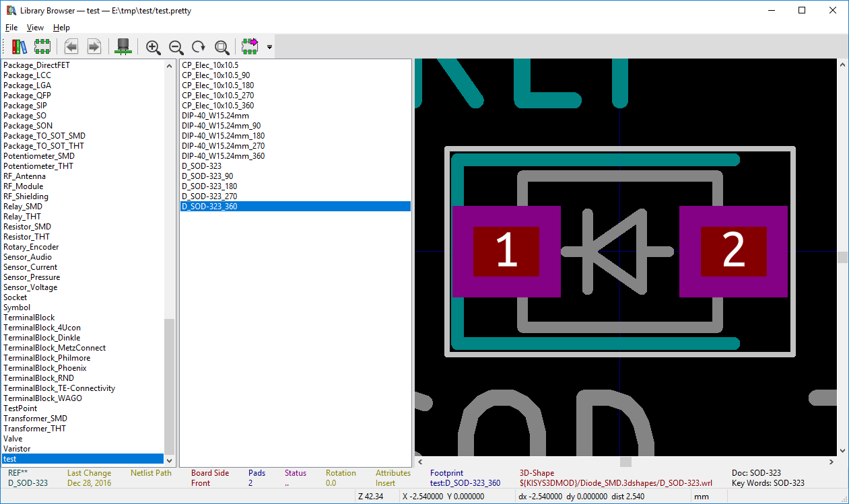849x504 pixels.
Task: Show the next footprint
Action: (94, 46)
